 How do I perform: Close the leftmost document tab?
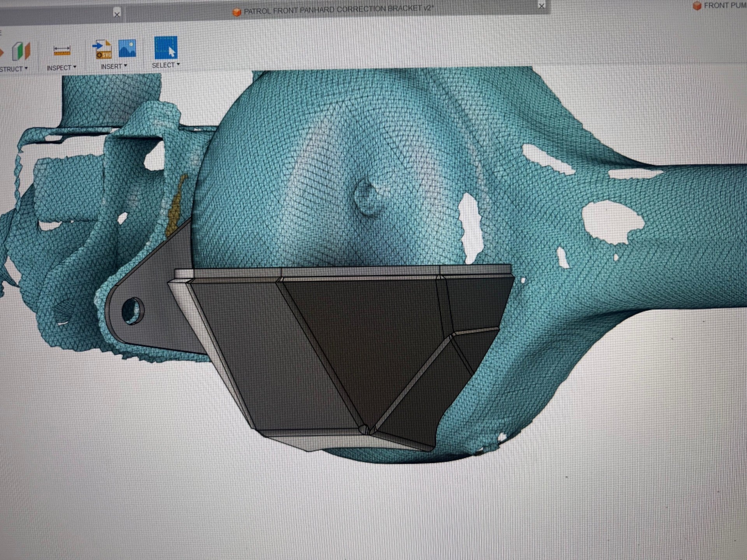(117, 14)
